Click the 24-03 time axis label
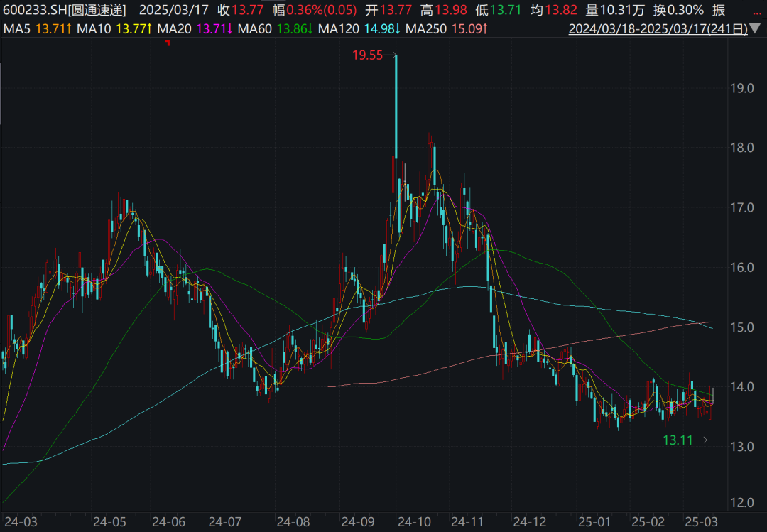Image resolution: width=767 pixels, height=532 pixels. click(21, 522)
